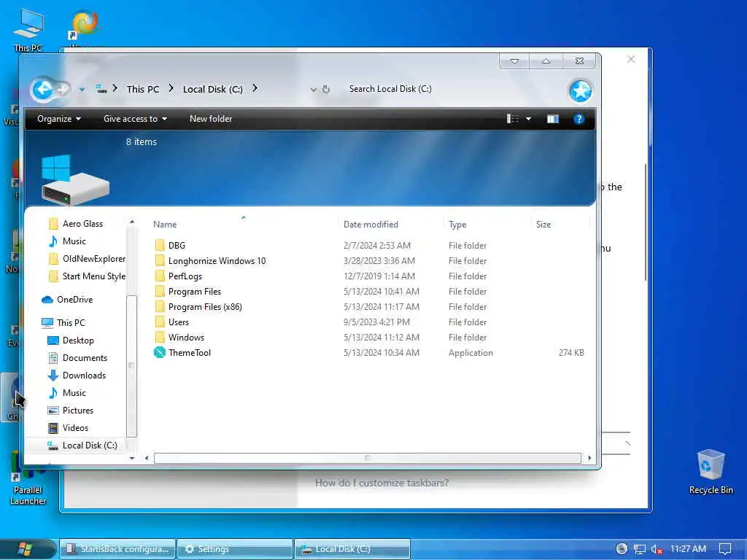
Task: Open address bar history dropdown
Action: [x=313, y=90]
